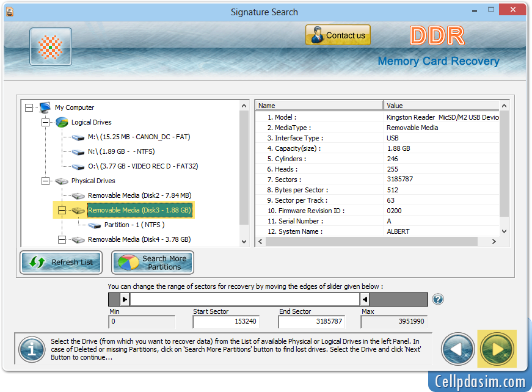Click the left slider handle for start sector
Viewport: 532px width, 392px height.
[125, 299]
